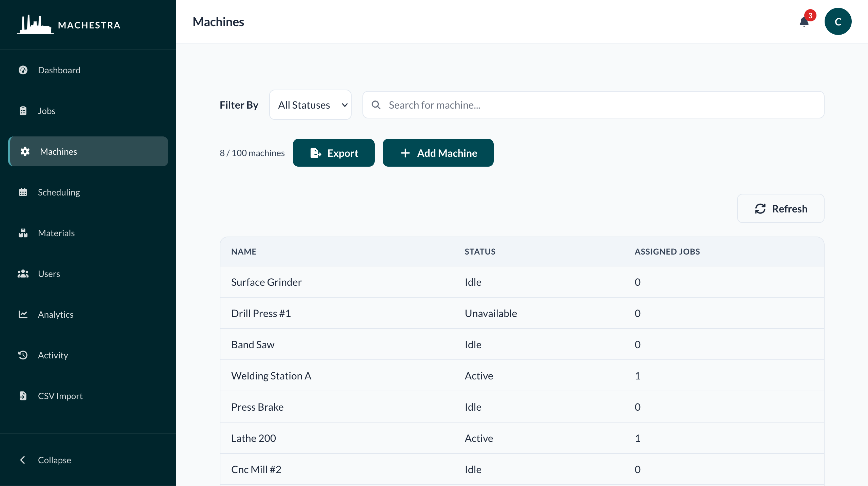Open the user avatar menu
This screenshot has height=486, width=868.
pos(838,21)
